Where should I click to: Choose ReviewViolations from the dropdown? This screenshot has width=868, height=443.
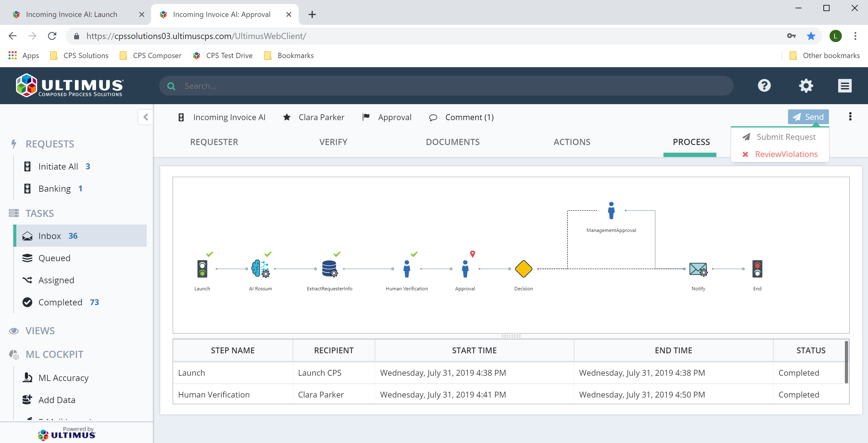tap(786, 154)
